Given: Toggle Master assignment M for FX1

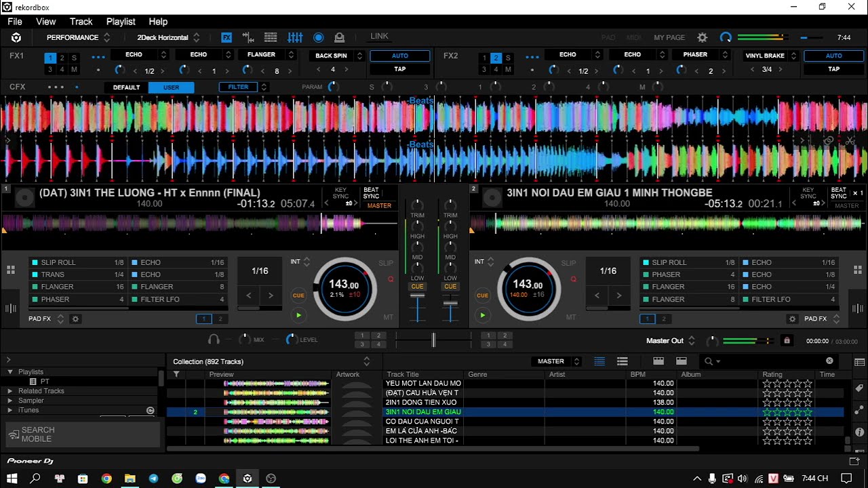Looking at the screenshot, I should [x=74, y=69].
